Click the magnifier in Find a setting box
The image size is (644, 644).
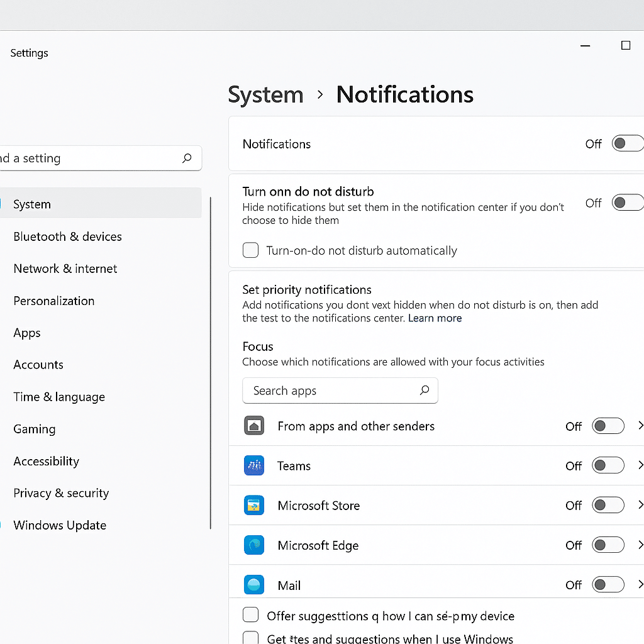187,158
